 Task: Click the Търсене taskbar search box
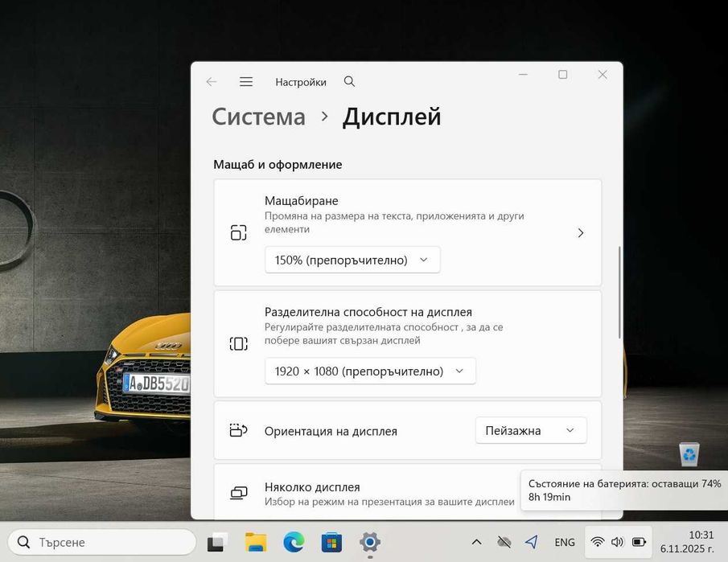(102, 542)
